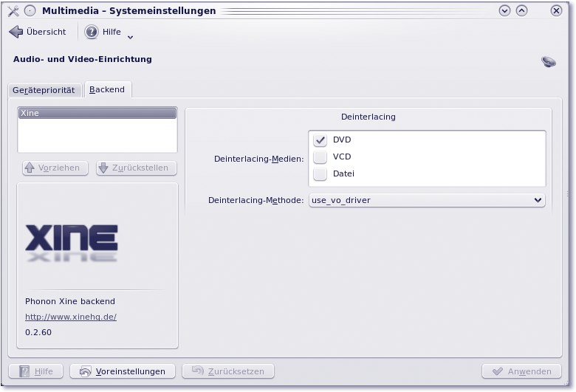This screenshot has height=392, width=576.
Task: Click the Hilfe question mark toolbar icon
Action: tap(92, 32)
